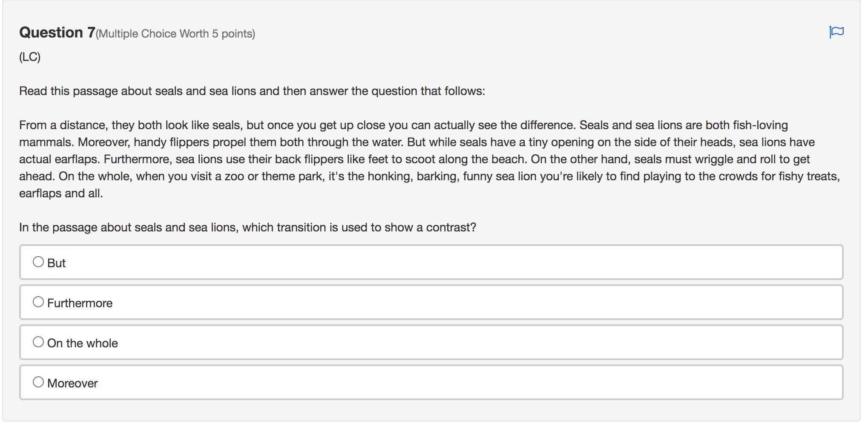The image size is (868, 433).
Task: Click the "Multiple Choice Worth 5 points" text
Action: pyautogui.click(x=175, y=34)
